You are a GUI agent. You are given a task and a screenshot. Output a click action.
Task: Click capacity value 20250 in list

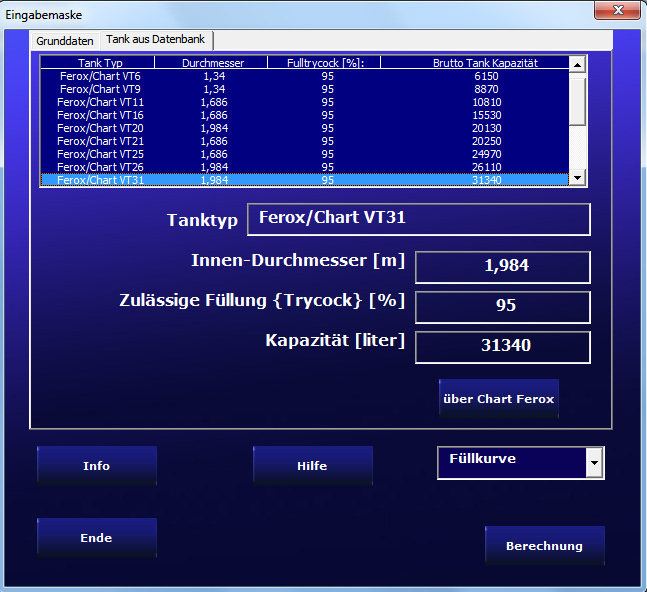tap(486, 141)
